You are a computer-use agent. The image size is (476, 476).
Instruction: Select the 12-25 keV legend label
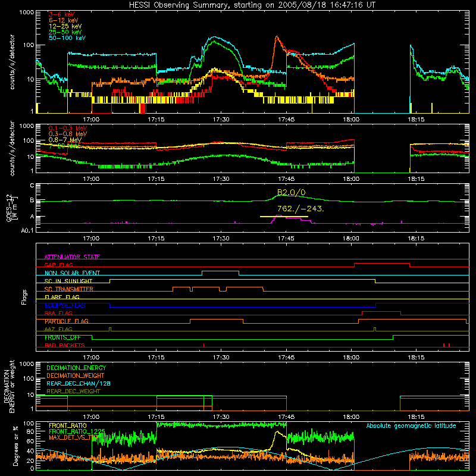tap(65, 26)
